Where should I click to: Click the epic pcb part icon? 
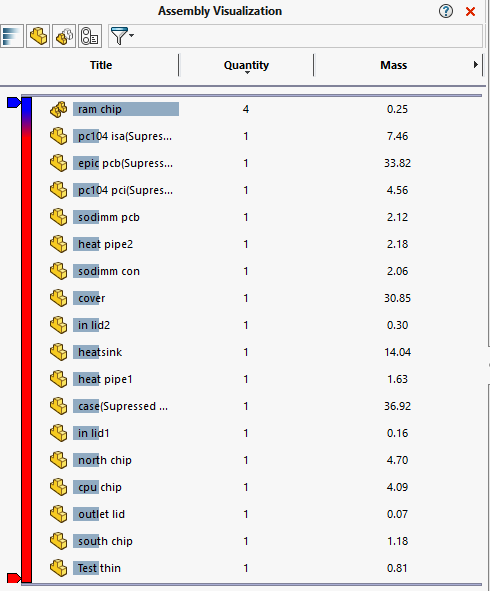coord(58,163)
